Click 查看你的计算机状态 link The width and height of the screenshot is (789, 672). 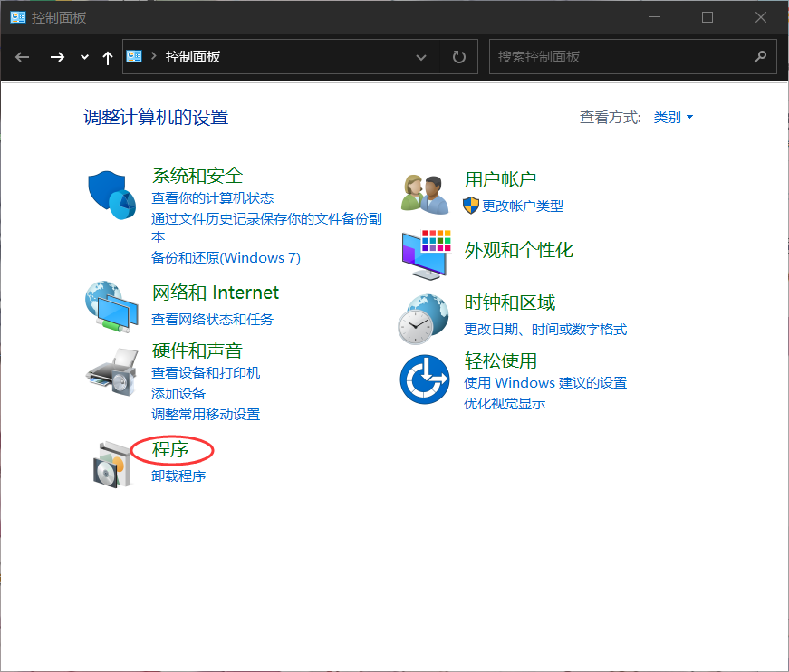tap(212, 198)
